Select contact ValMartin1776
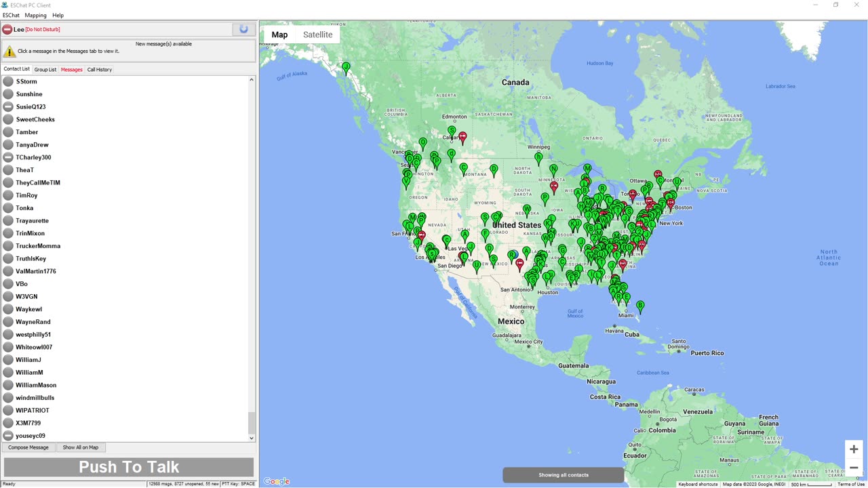Screen dimensions: 868x488 tap(36, 271)
